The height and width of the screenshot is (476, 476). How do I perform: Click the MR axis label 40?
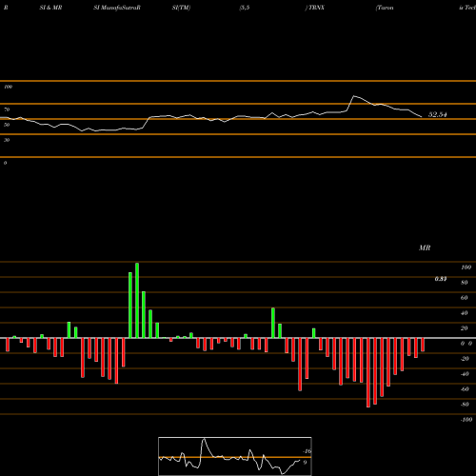pyautogui.click(x=465, y=313)
